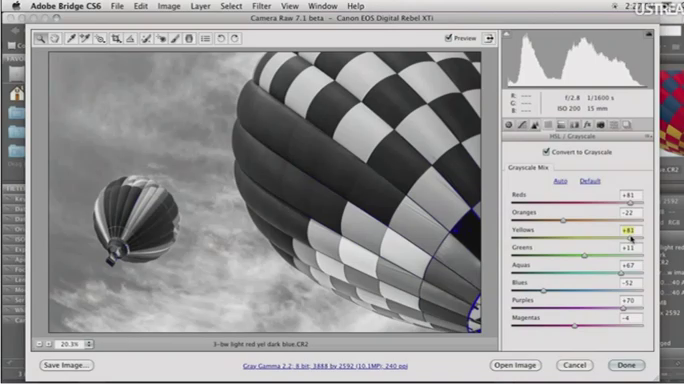Click the Blues slider handle
Screen dimensions: 684x384
point(544,291)
